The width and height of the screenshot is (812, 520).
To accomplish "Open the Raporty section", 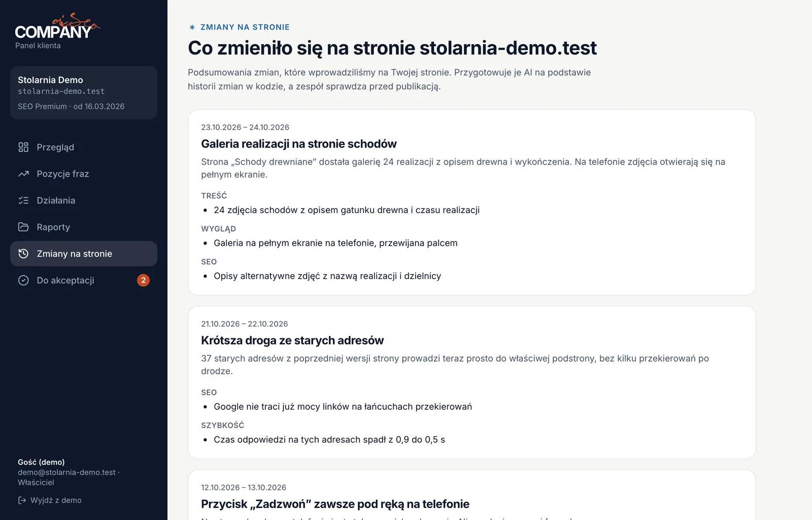I will [x=84, y=227].
